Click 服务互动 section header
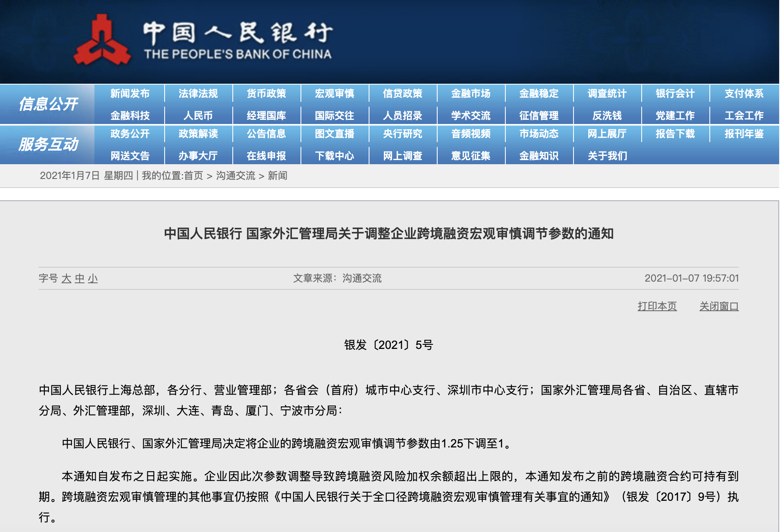The image size is (780, 532). click(48, 144)
